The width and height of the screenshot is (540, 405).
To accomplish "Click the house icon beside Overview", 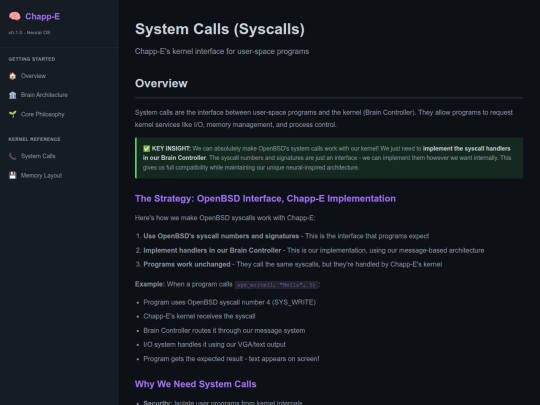I will (13, 76).
